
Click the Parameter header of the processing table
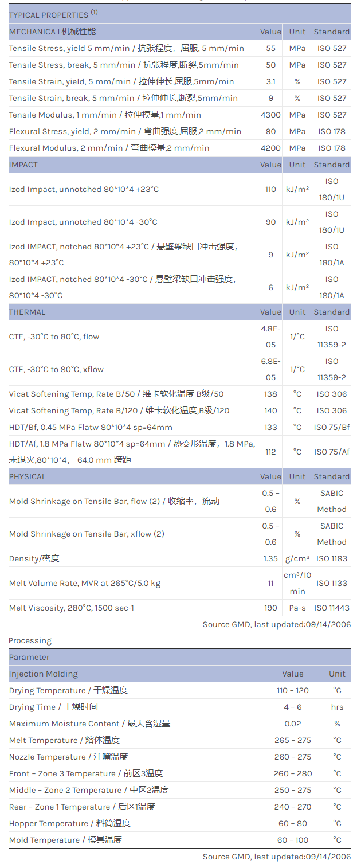[x=29, y=657]
